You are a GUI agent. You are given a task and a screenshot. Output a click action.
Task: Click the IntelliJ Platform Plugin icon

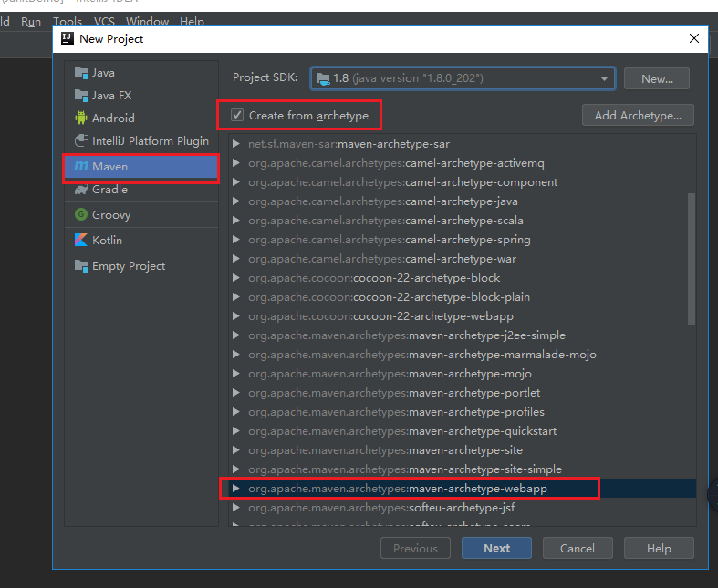point(81,140)
